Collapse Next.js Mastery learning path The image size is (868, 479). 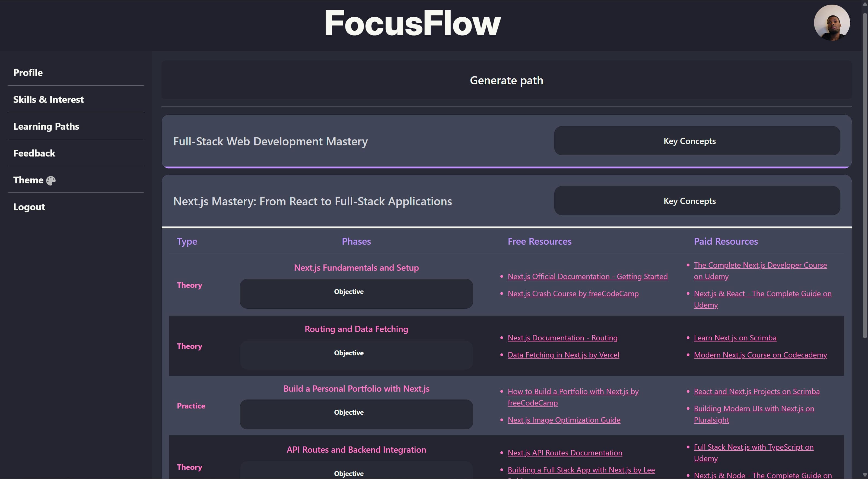(x=312, y=202)
